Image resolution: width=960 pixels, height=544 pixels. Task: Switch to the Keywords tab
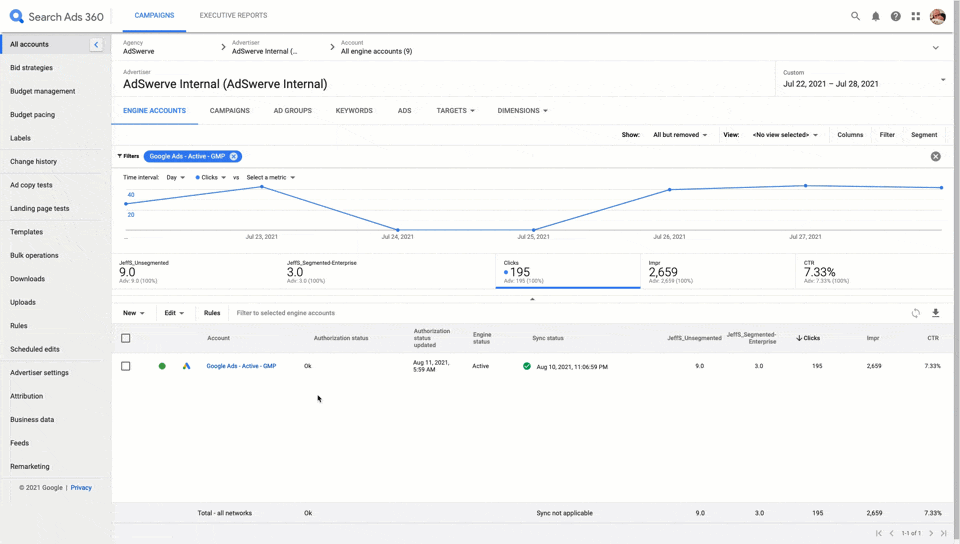pyautogui.click(x=354, y=111)
